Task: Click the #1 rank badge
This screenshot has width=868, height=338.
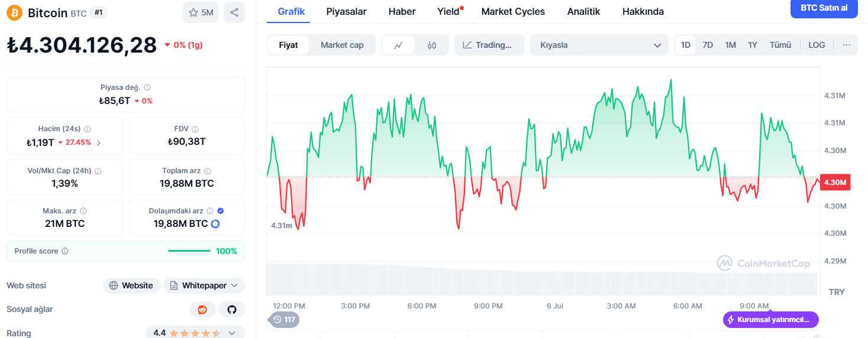Action: pyautogui.click(x=98, y=12)
